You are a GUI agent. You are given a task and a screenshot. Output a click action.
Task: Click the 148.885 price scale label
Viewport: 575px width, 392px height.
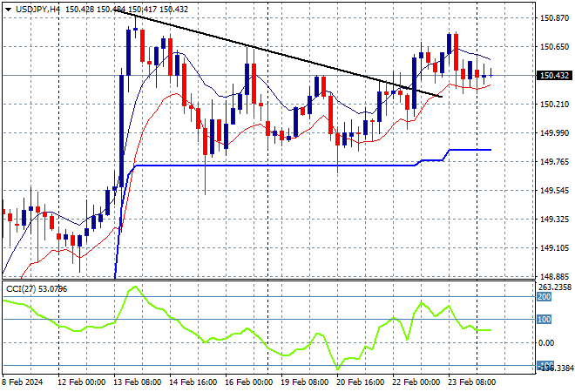(x=554, y=276)
